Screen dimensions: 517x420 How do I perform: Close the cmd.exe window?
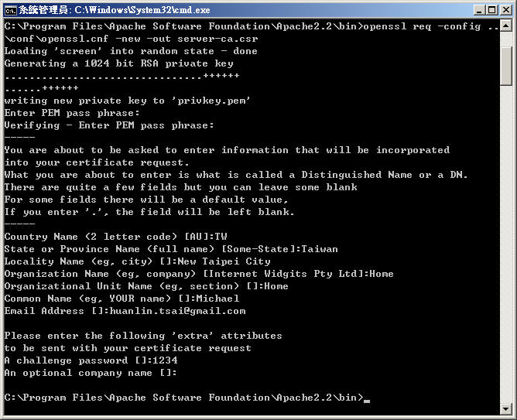coord(505,9)
